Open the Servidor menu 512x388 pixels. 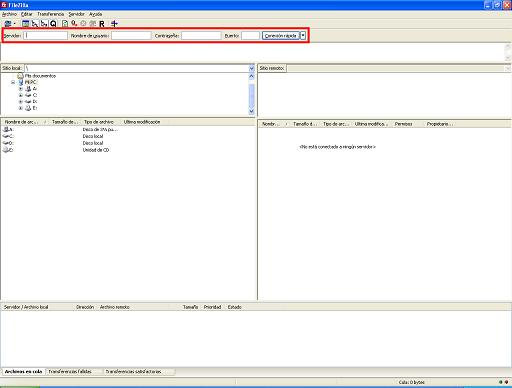coord(76,14)
